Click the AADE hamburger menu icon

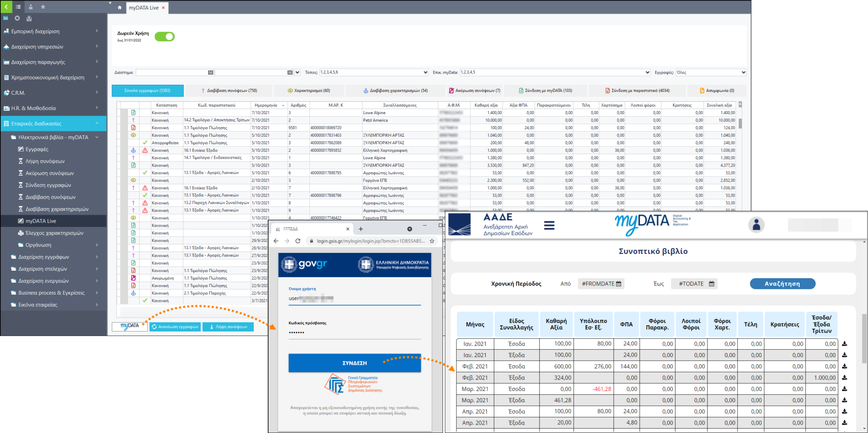(x=549, y=226)
